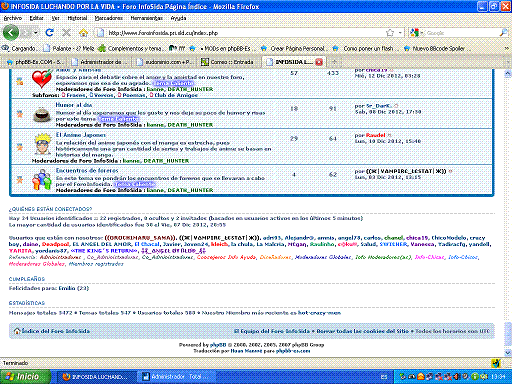Click the Humor al dia forum icon
The image size is (512, 384).
pyautogui.click(x=42, y=114)
